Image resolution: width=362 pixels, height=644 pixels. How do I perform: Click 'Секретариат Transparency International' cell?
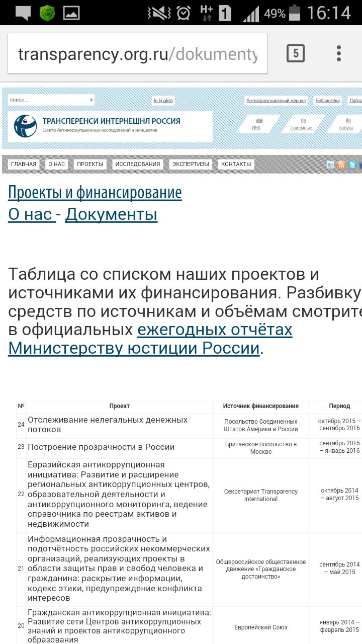click(261, 495)
